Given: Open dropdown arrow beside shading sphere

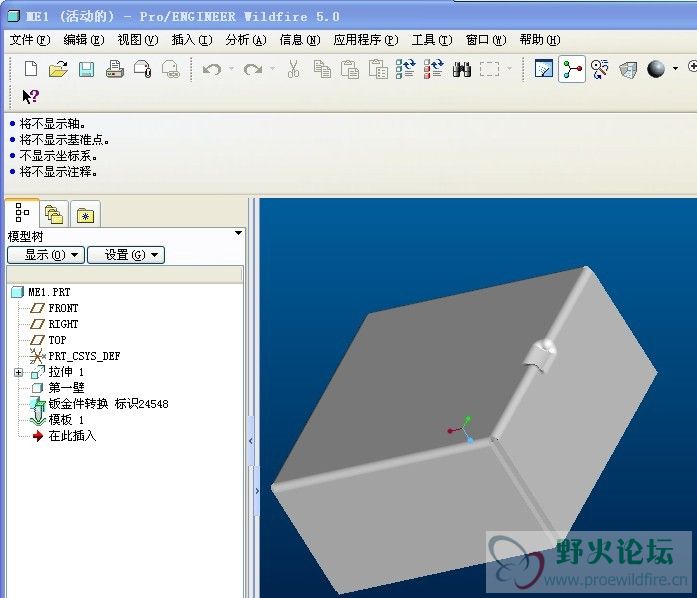Looking at the screenshot, I should tap(675, 68).
